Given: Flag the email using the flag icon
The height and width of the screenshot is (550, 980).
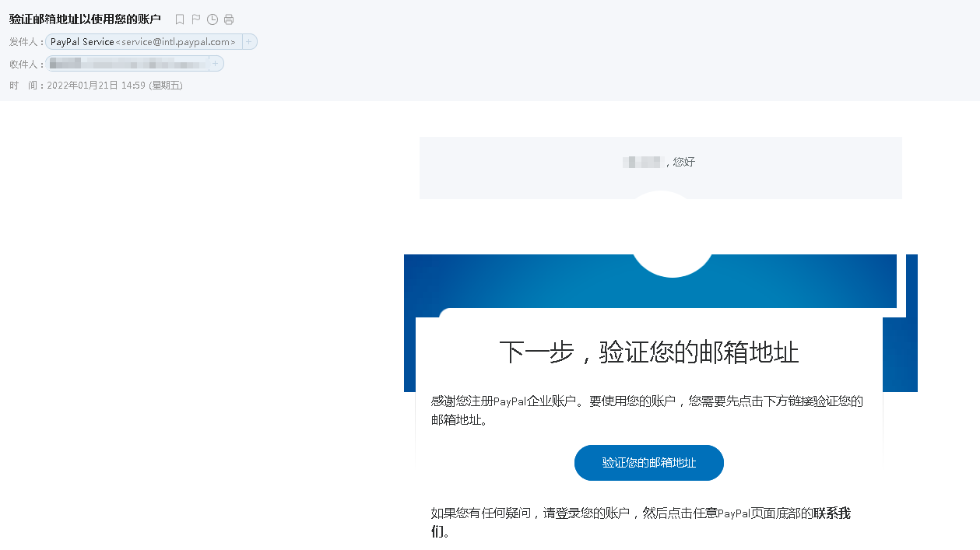Looking at the screenshot, I should [x=196, y=19].
